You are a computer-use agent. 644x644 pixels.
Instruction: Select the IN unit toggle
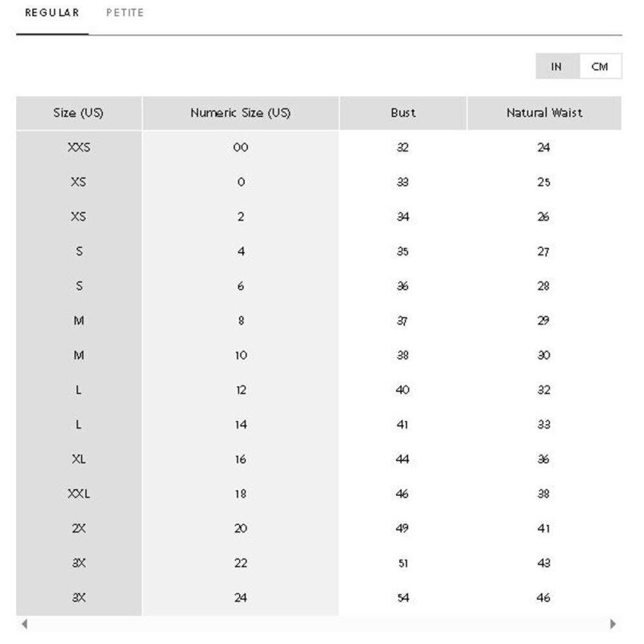tap(557, 66)
